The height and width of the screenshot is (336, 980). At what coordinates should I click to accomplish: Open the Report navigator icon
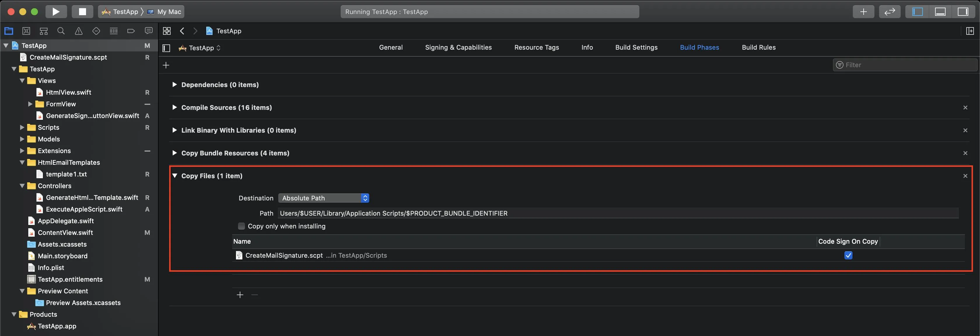(x=149, y=31)
